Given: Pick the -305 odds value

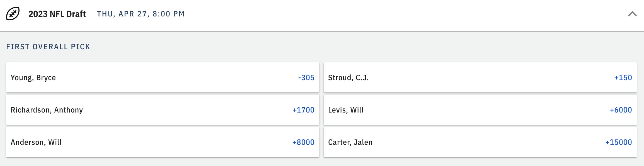Looking at the screenshot, I should click(306, 78).
